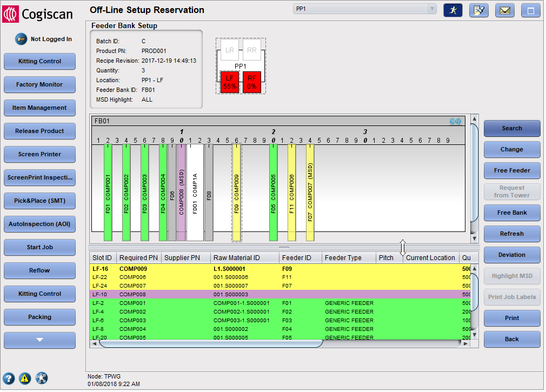Expand more sidebar items with down arrow

coord(39,340)
